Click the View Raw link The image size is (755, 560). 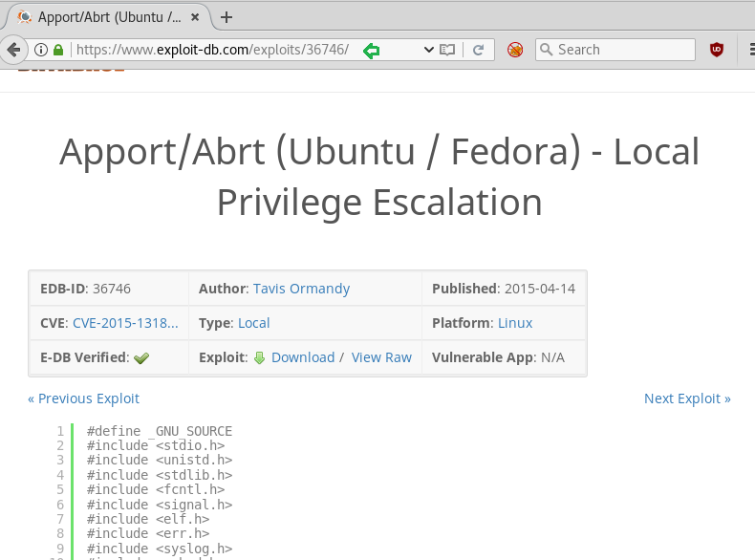(381, 357)
